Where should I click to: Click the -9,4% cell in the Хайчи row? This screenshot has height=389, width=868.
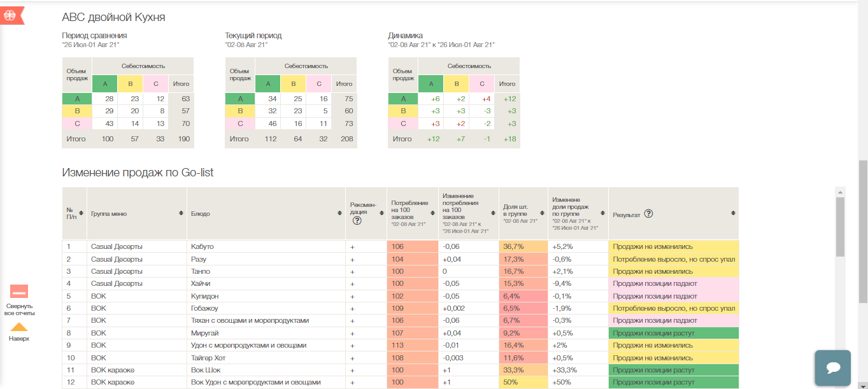(x=578, y=283)
